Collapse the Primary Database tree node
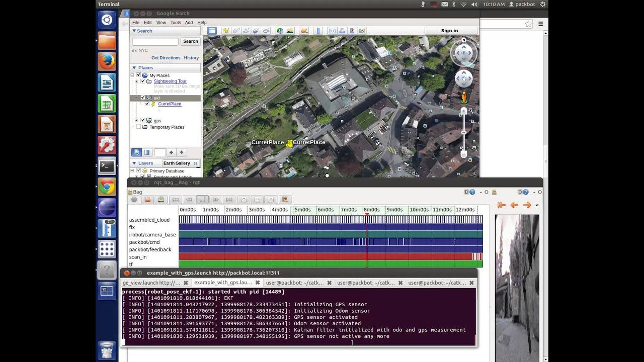 (132, 171)
